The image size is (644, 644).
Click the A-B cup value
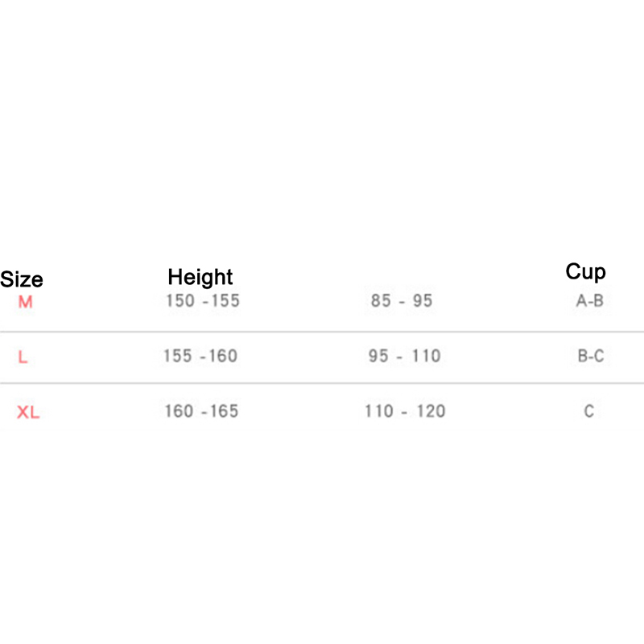pos(590,302)
